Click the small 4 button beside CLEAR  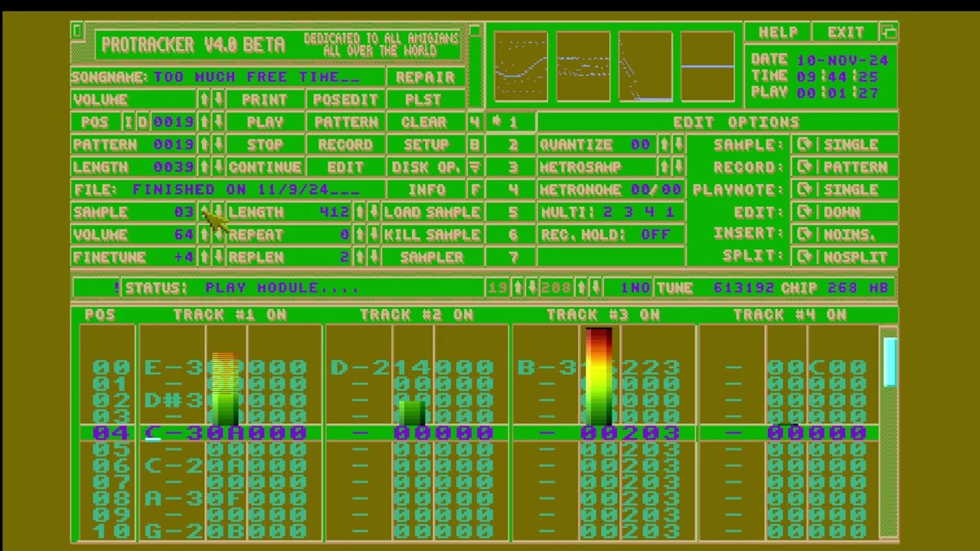(x=475, y=122)
